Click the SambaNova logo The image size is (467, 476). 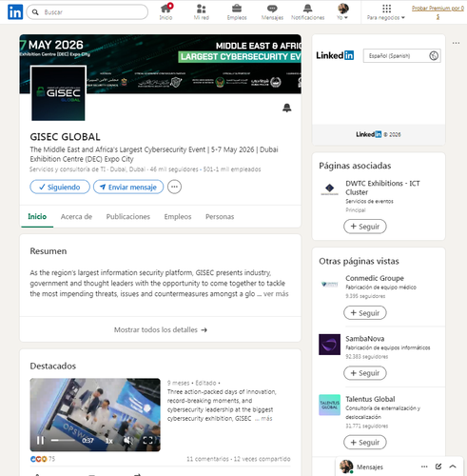329,345
